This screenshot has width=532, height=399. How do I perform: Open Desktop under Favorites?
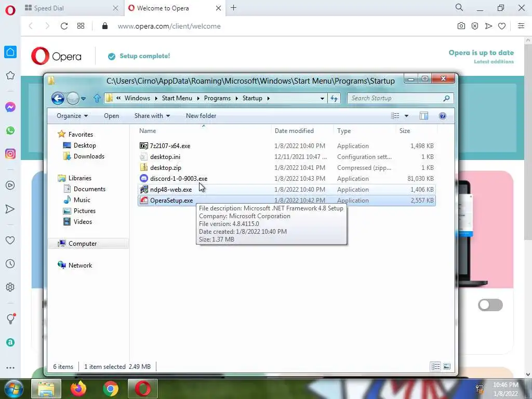(x=85, y=145)
